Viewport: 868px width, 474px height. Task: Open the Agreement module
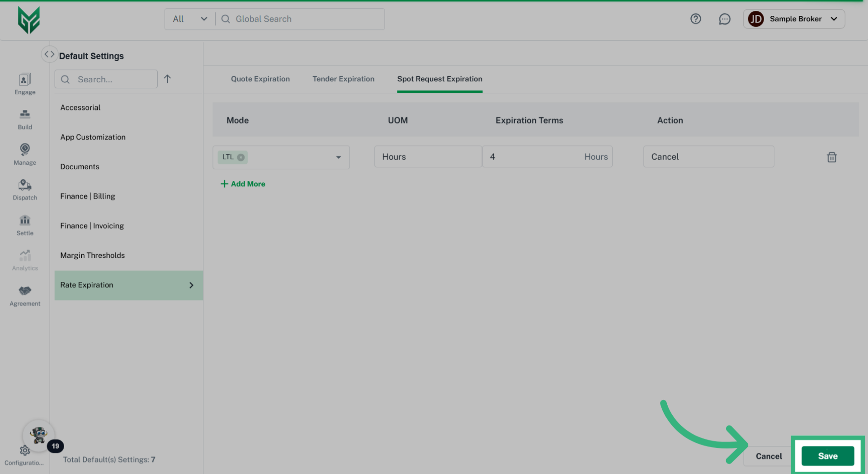[x=25, y=296]
